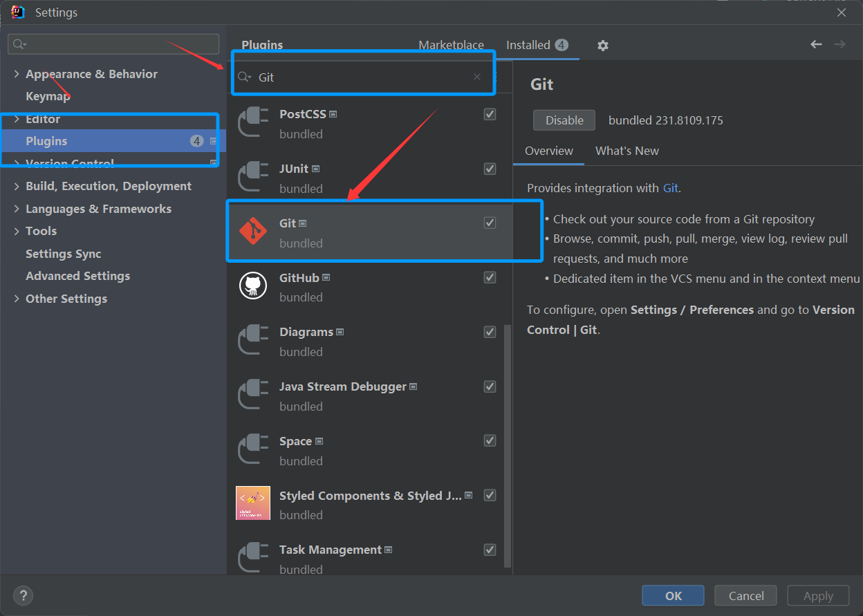This screenshot has height=616, width=863.
Task: Click the bundled marker icon beside Git
Action: [x=303, y=223]
